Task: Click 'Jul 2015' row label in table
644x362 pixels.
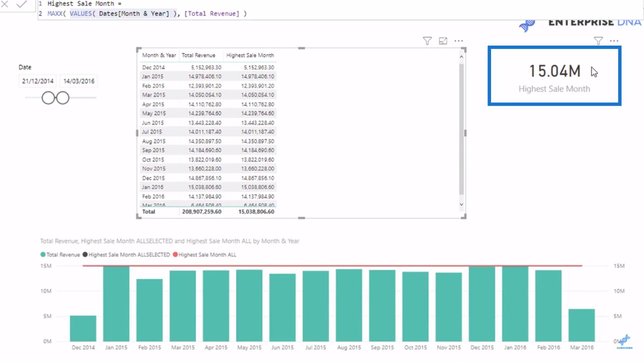Action: pyautogui.click(x=152, y=132)
